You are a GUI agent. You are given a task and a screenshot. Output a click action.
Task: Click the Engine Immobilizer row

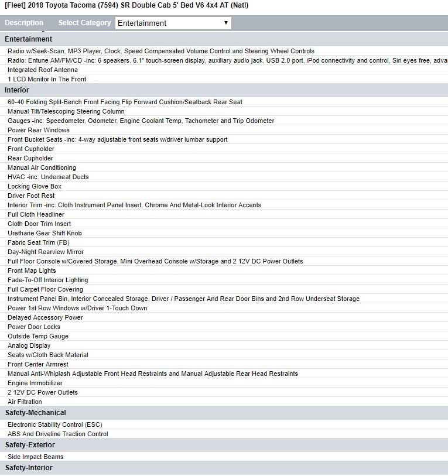tap(224, 383)
